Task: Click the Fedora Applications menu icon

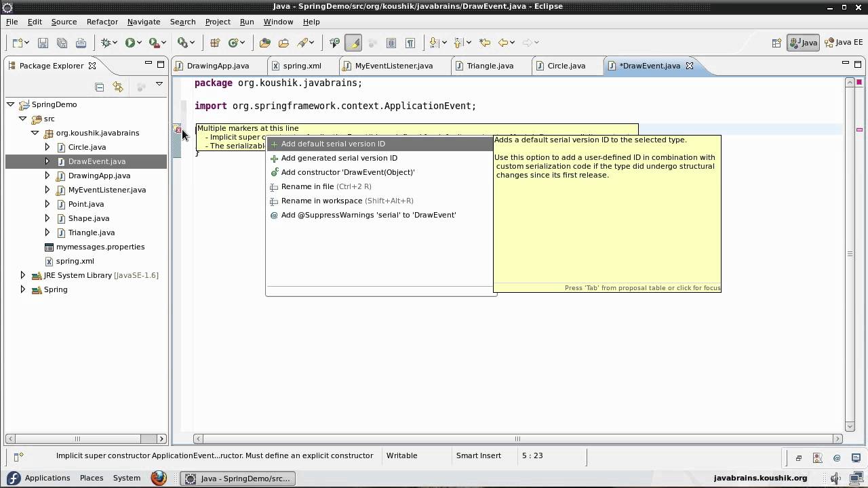Action: tap(13, 478)
